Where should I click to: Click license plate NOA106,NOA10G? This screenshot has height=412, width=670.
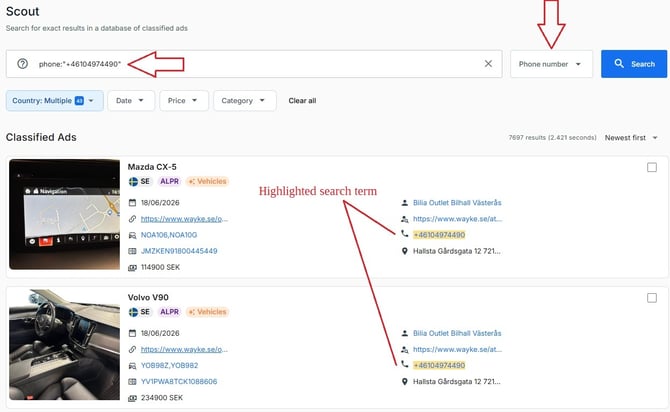(169, 235)
